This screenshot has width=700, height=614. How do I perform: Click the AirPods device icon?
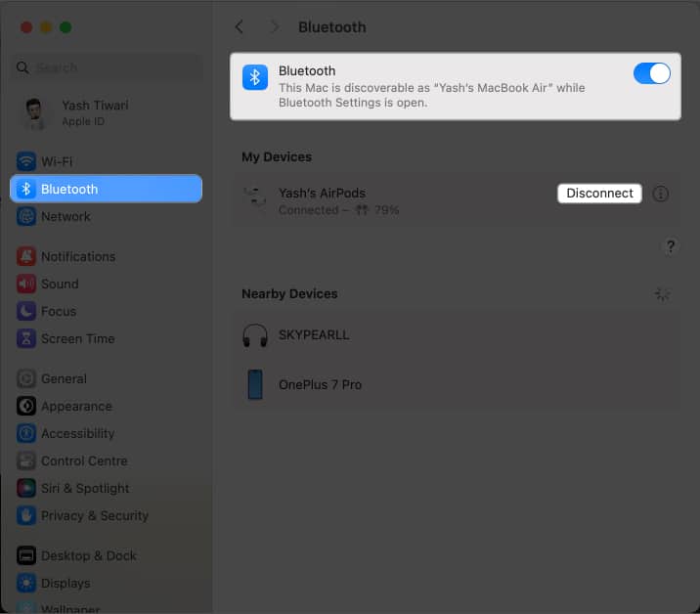pyautogui.click(x=254, y=197)
